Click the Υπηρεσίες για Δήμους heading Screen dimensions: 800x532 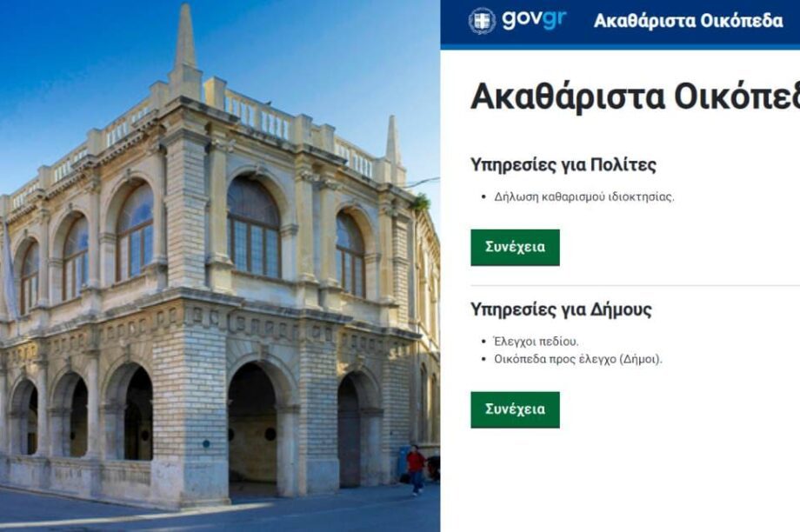pyautogui.click(x=561, y=309)
